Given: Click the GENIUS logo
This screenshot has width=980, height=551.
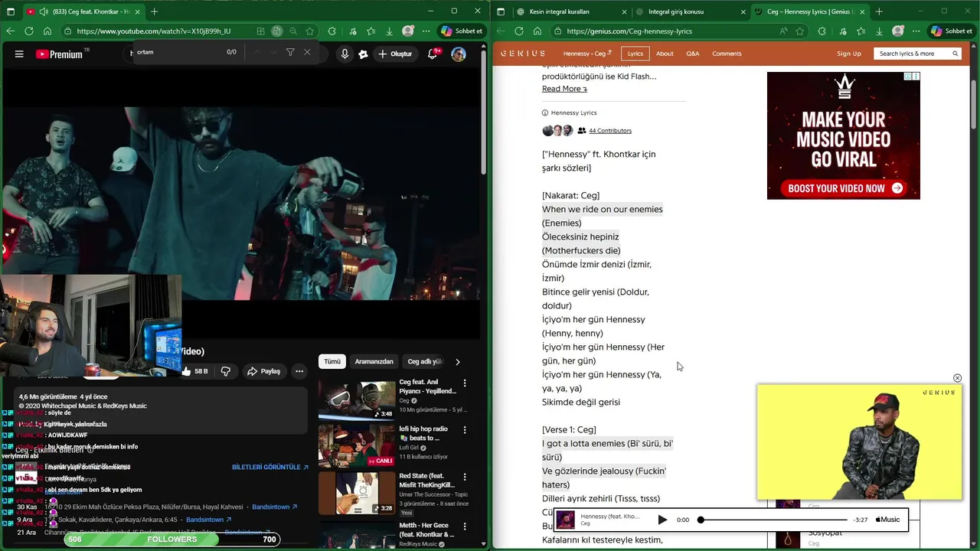Looking at the screenshot, I should pyautogui.click(x=523, y=54).
